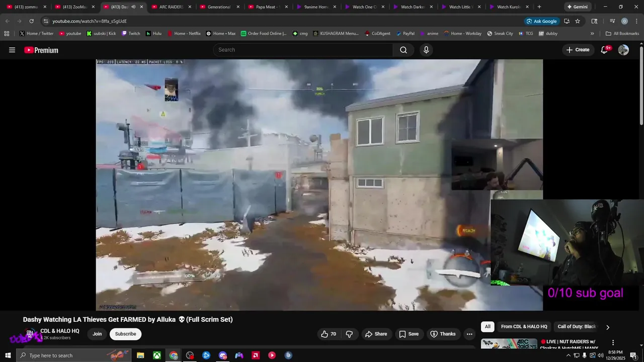Select From CDL & HALO HQ chip
644x362 pixels.
pos(524,327)
